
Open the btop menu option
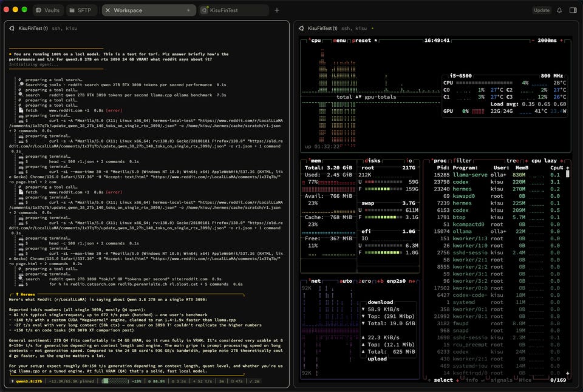tap(339, 41)
